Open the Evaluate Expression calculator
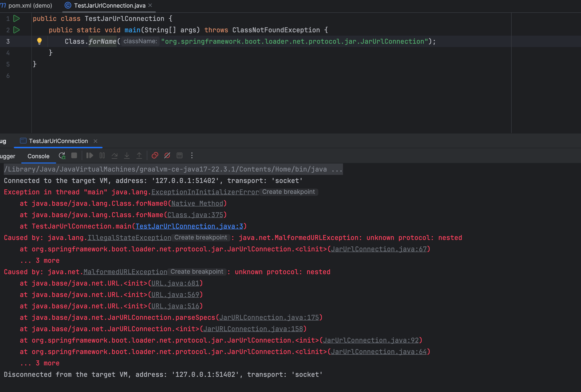 coord(179,156)
